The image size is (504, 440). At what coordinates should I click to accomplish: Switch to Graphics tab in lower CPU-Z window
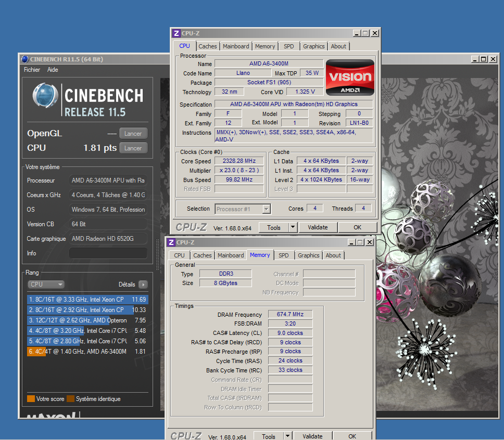pos(309,255)
